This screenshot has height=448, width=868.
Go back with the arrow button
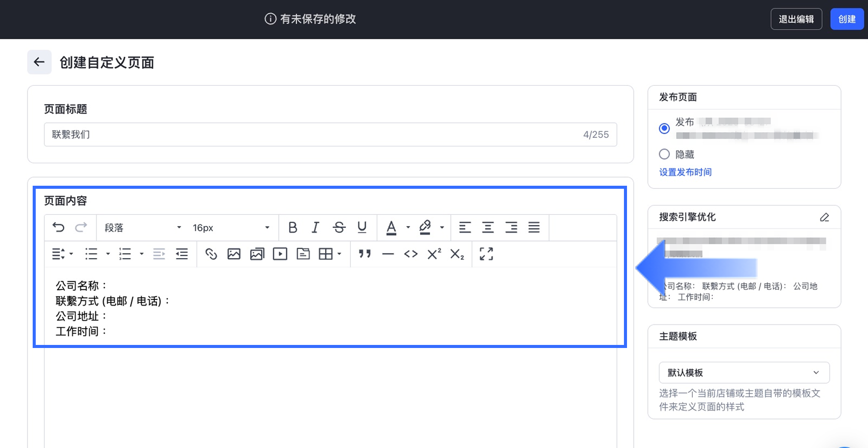pos(39,62)
